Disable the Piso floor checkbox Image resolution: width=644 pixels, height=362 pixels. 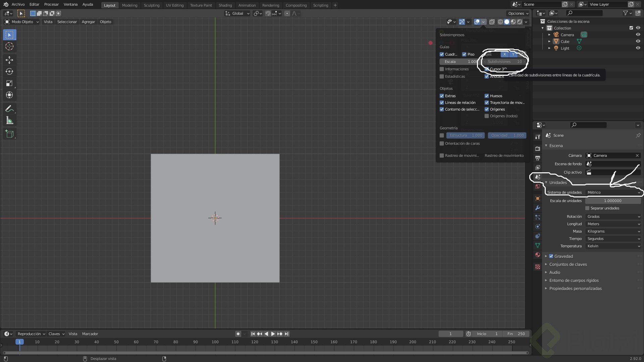(464, 54)
